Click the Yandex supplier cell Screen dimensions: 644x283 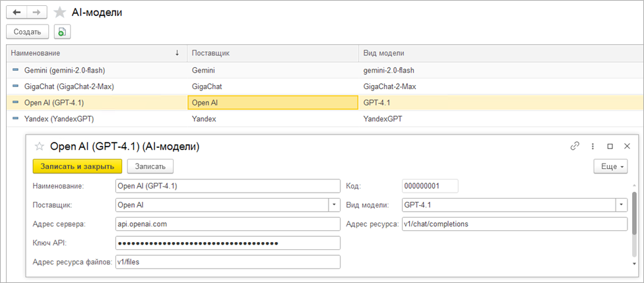273,119
